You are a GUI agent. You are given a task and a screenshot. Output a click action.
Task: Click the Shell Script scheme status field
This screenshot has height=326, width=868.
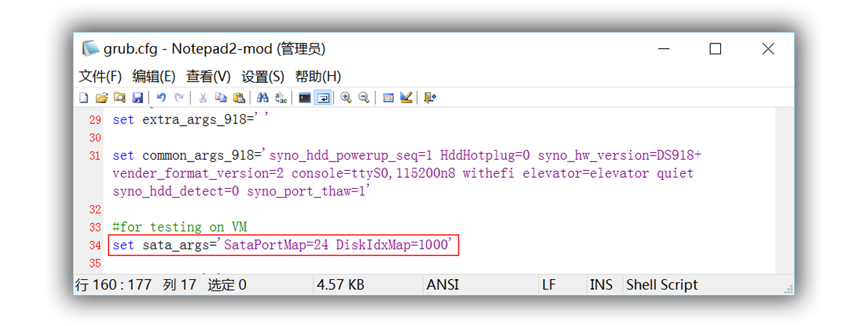click(x=661, y=285)
